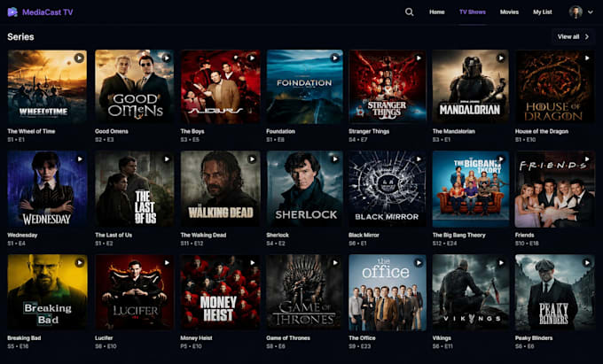Click The Walking Dead title text
Viewport: 603px width, 364px height.
pos(203,235)
